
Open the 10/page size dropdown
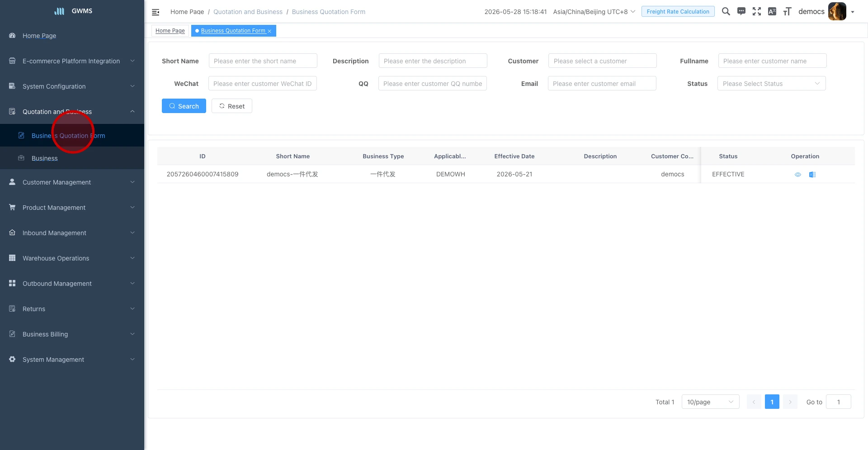pos(710,402)
